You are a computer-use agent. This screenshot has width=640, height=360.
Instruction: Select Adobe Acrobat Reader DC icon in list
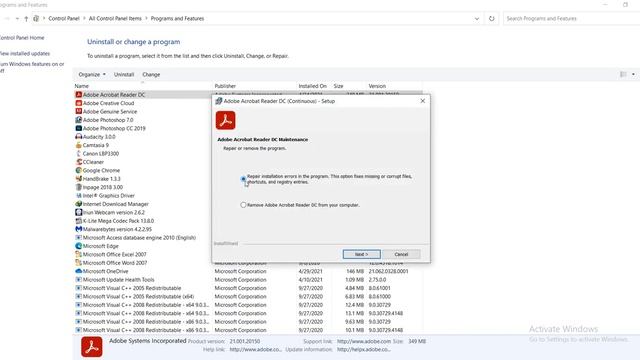[79, 95]
